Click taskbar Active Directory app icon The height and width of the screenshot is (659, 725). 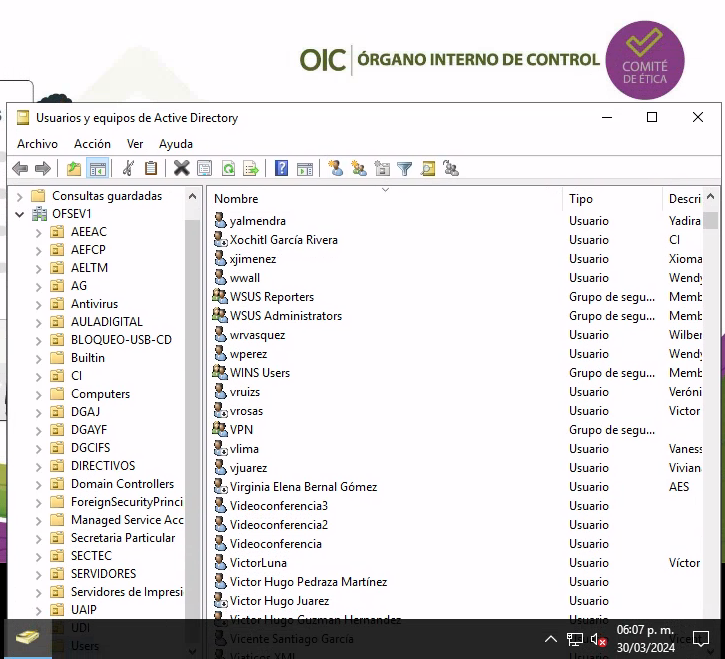tap(28, 638)
